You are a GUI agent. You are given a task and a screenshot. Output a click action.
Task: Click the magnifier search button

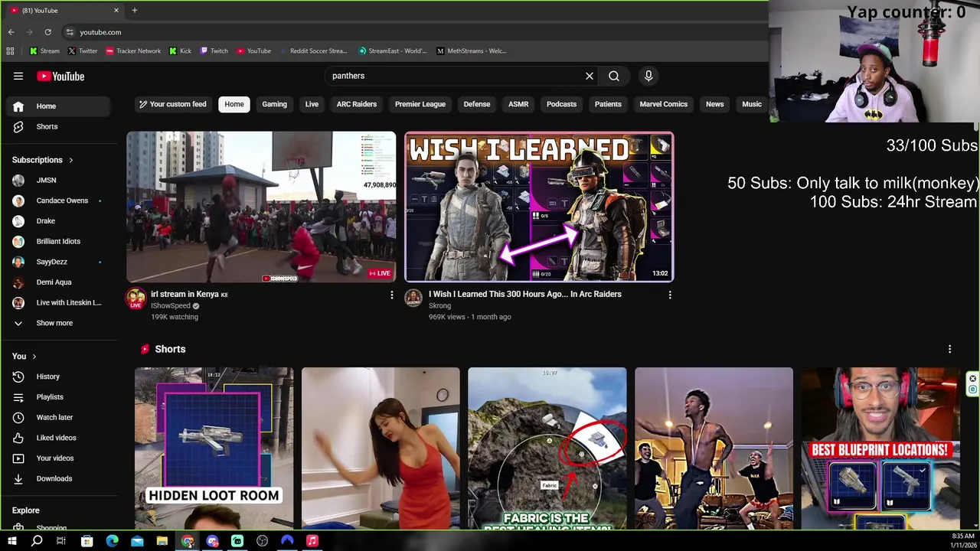[x=614, y=76]
